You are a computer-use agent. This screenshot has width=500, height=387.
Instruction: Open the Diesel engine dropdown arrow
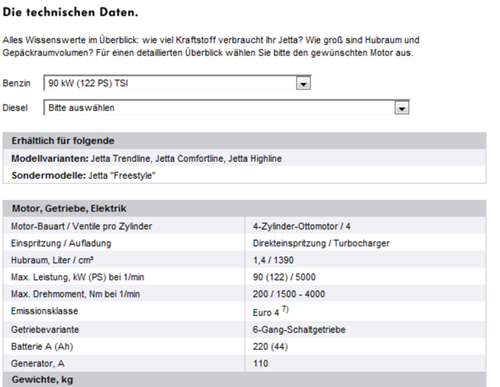coord(402,108)
